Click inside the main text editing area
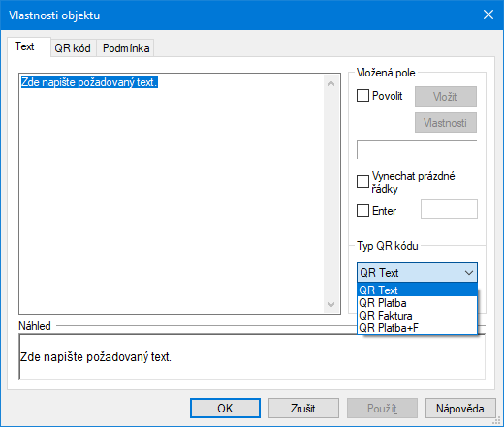 click(x=172, y=194)
